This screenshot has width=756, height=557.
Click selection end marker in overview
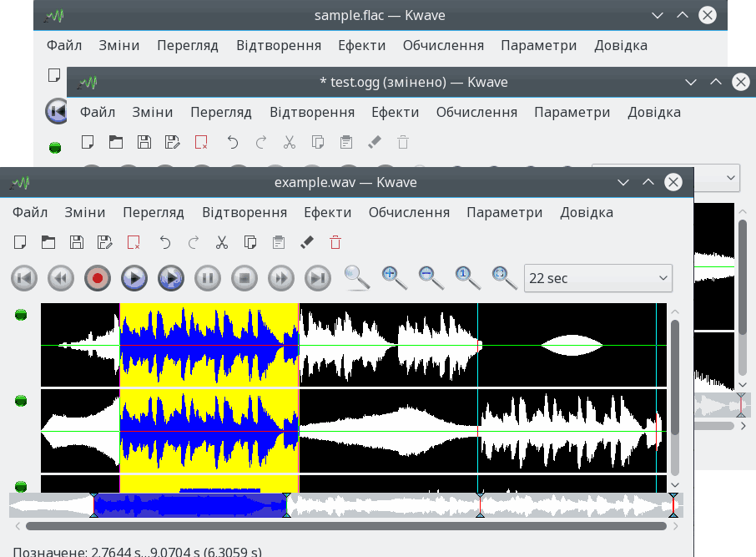(x=286, y=505)
